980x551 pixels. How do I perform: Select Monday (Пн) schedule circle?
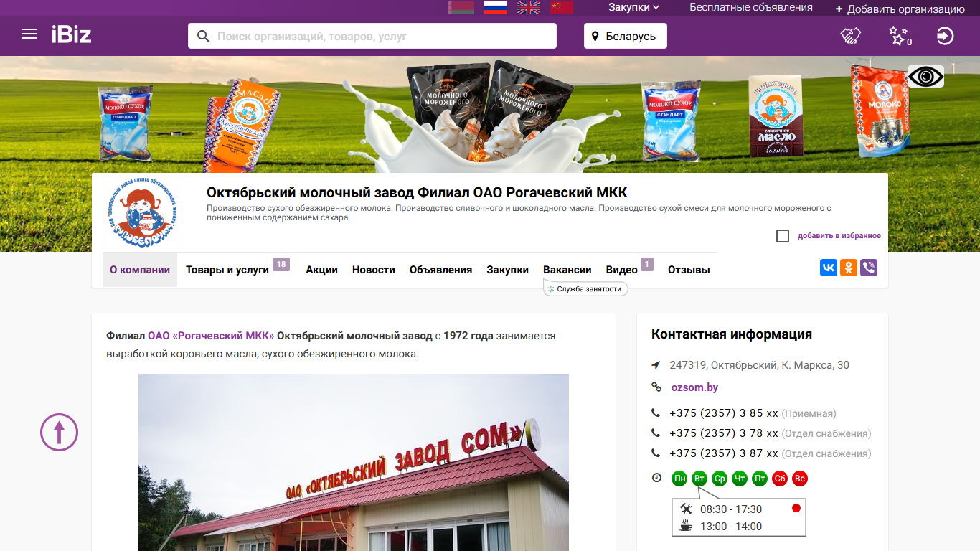click(x=679, y=479)
